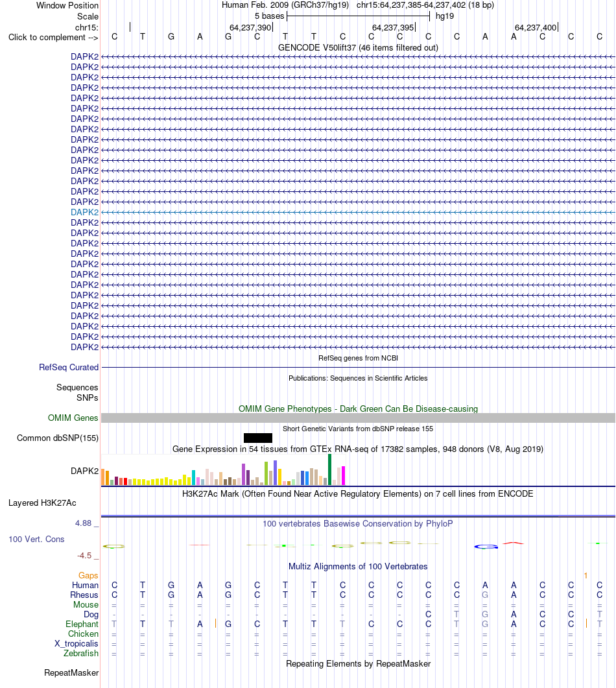Select the Dog species label
This screenshot has height=688, width=616.
pyautogui.click(x=91, y=614)
